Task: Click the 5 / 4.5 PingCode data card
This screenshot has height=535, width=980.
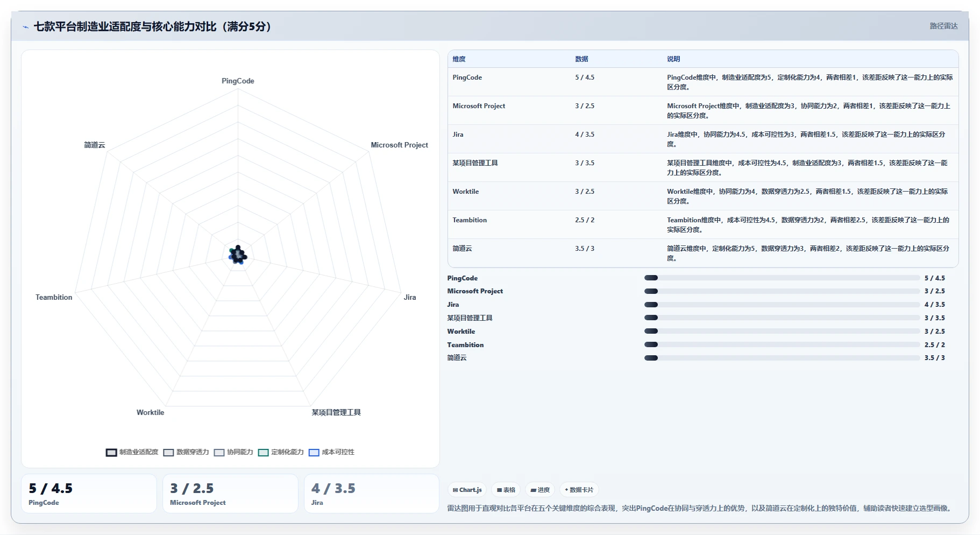Action: point(89,494)
